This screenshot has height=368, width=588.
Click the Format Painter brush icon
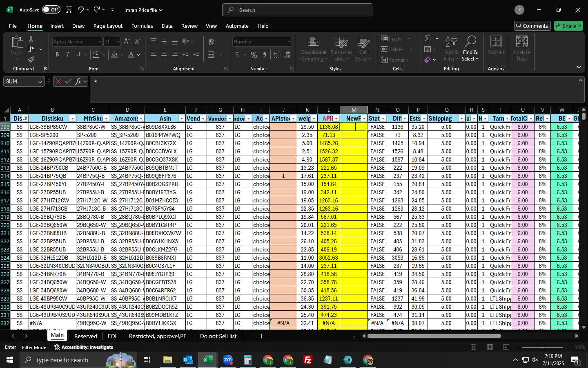[x=31, y=60]
